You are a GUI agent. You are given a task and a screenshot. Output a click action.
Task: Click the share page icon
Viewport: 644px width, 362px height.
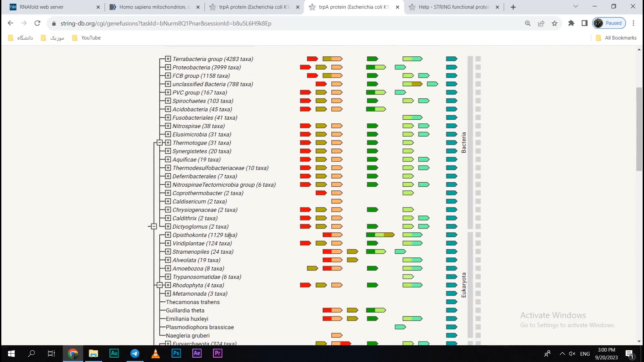[541, 23]
